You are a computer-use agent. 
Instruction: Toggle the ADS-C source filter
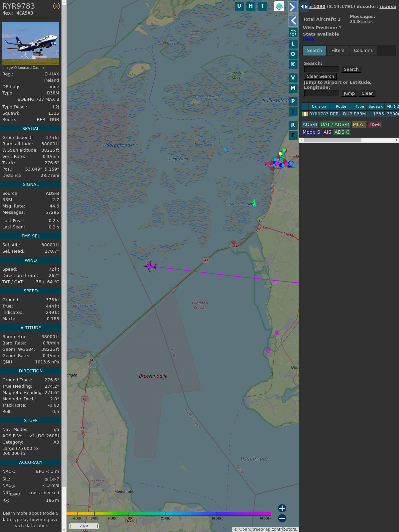point(342,132)
